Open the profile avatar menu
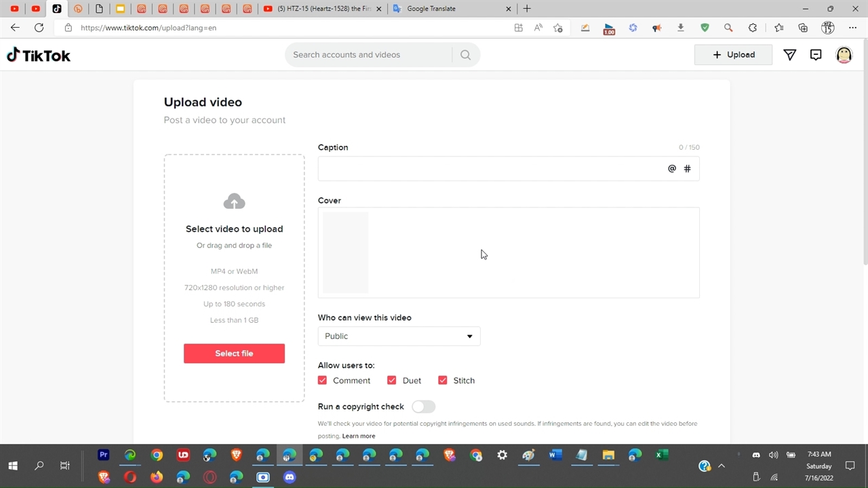Screen dimensions: 868x488 coord(844,55)
